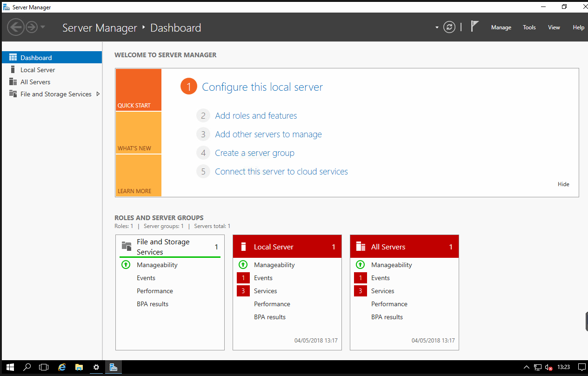Launch Internet Explorer from taskbar
588x376 pixels.
(x=62, y=367)
